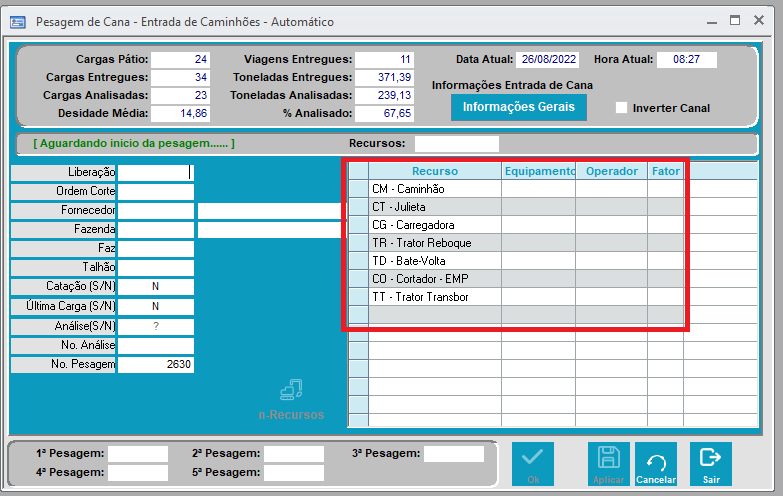Select the CT - Julieta row
Screen dimensions: 783x496
tap(516, 207)
